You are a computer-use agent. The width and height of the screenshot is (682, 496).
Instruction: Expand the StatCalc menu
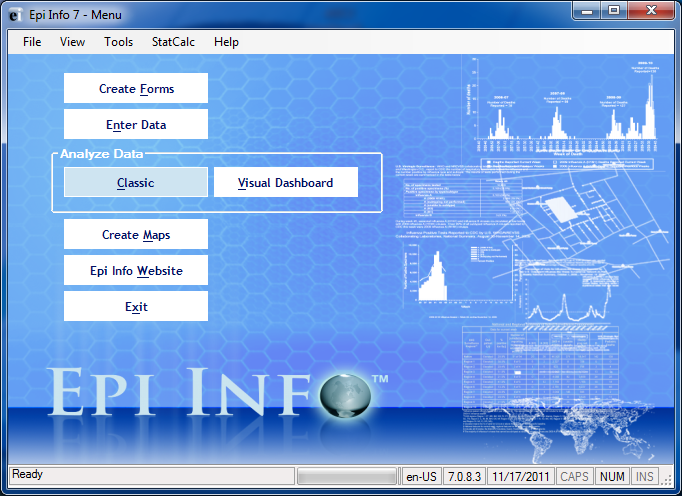pos(173,42)
